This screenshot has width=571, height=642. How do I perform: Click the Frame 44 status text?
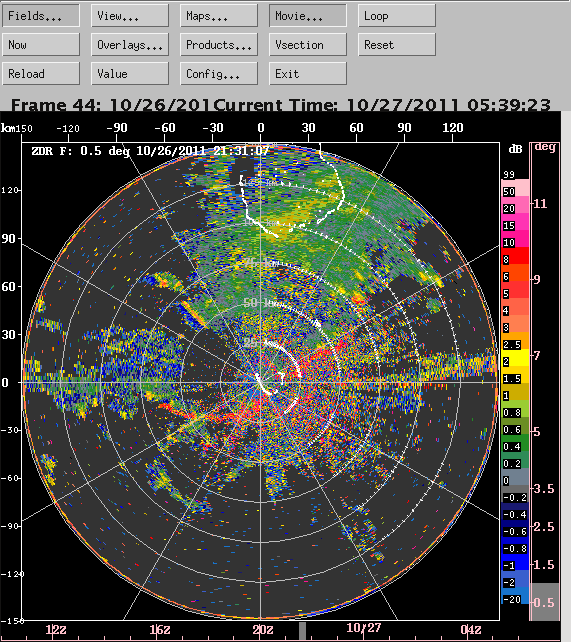pyautogui.click(x=110, y=105)
